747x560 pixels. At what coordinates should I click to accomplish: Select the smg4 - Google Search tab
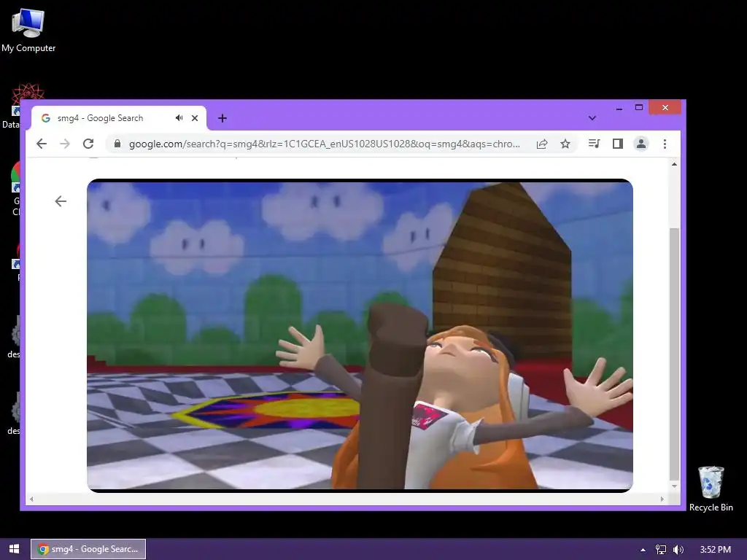point(119,118)
